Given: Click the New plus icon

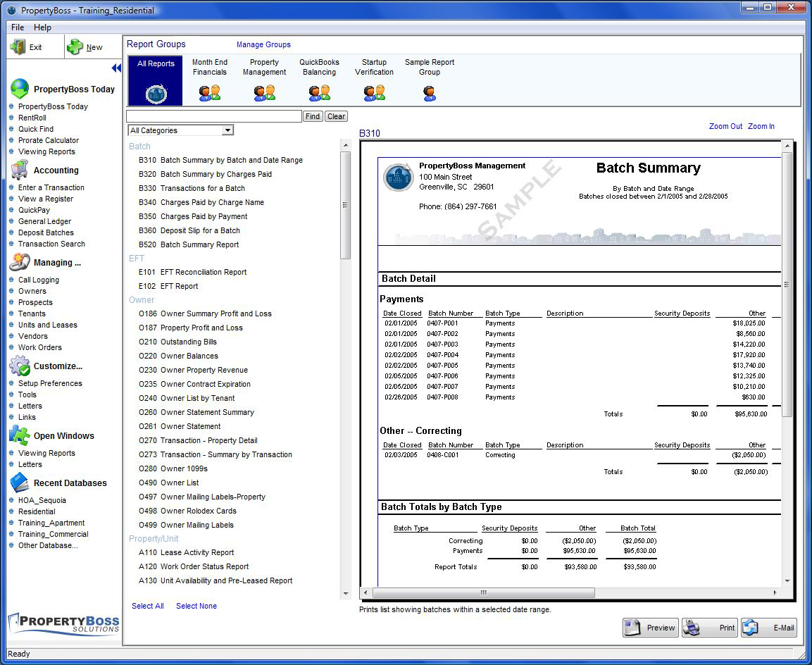Looking at the screenshot, I should (x=75, y=47).
